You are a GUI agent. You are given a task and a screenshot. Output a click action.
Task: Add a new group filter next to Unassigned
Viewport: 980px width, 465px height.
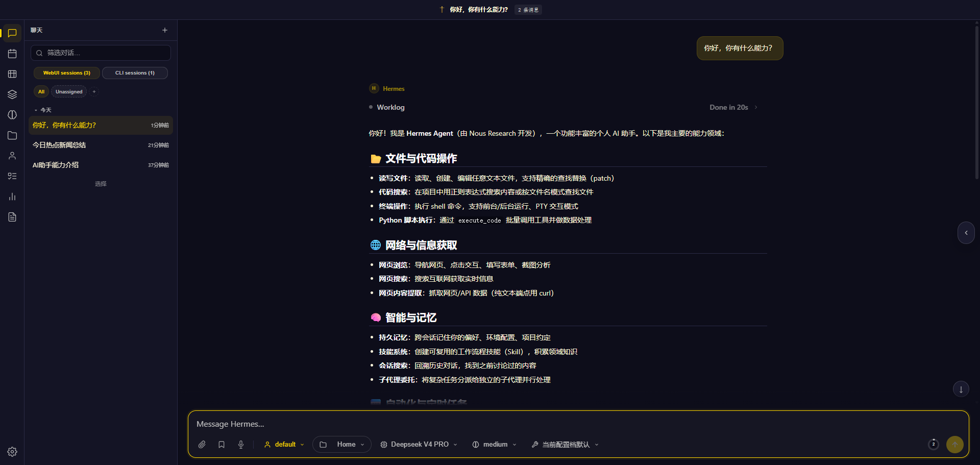point(94,92)
